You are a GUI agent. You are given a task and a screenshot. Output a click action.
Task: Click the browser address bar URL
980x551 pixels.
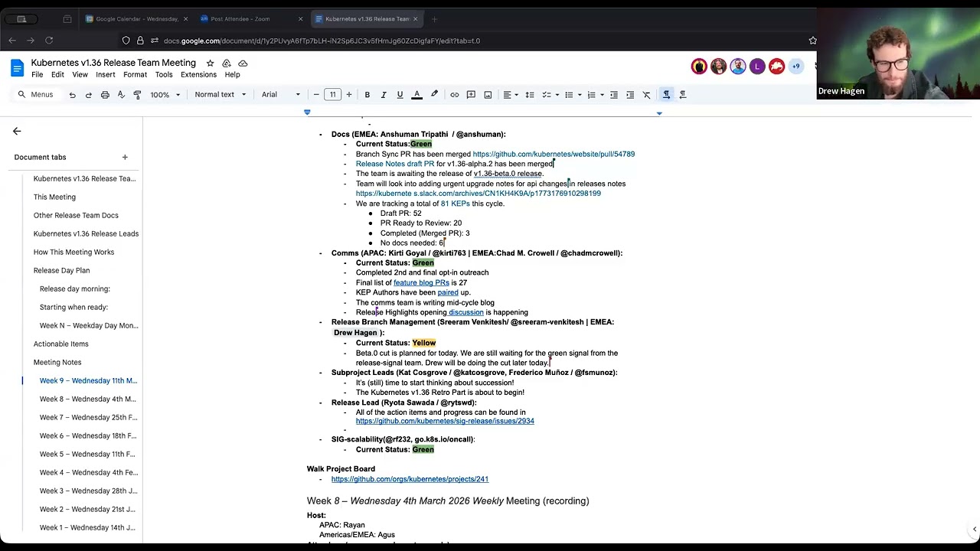click(x=322, y=41)
